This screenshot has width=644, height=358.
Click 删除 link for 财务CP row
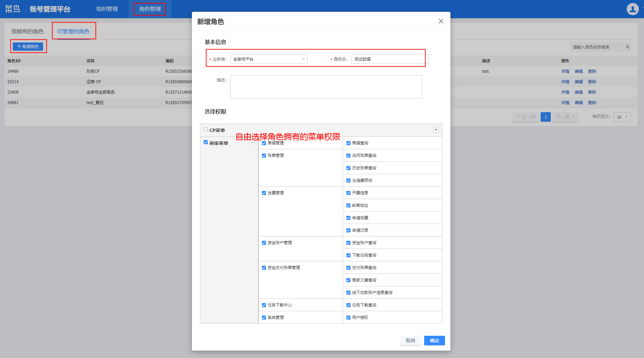point(592,71)
